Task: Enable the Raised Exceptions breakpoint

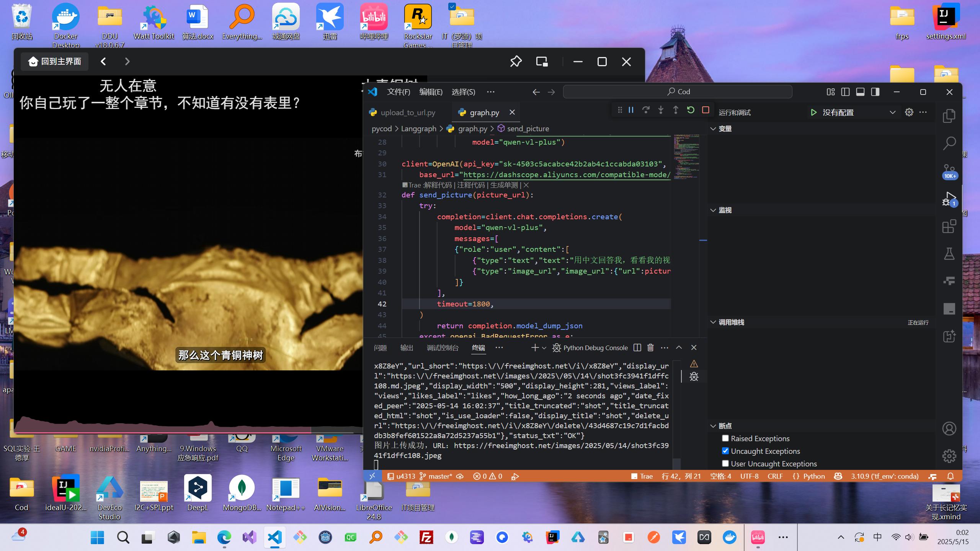Action: pos(725,438)
